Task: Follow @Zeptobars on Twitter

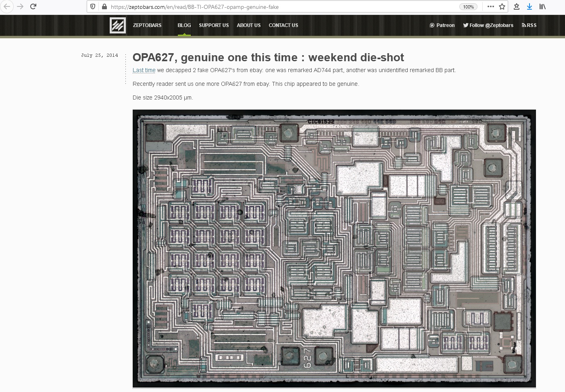Action: (x=488, y=25)
